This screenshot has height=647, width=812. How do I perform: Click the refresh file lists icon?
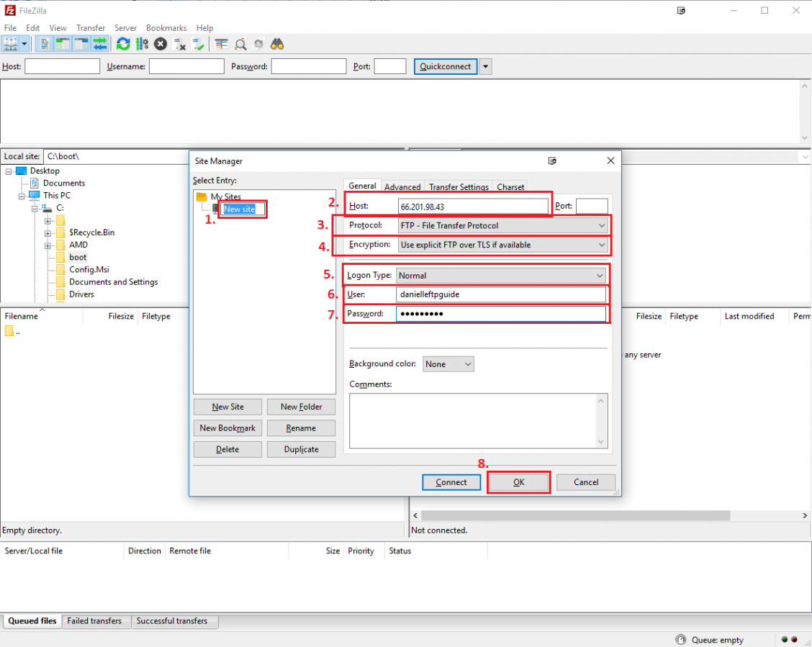click(x=123, y=44)
